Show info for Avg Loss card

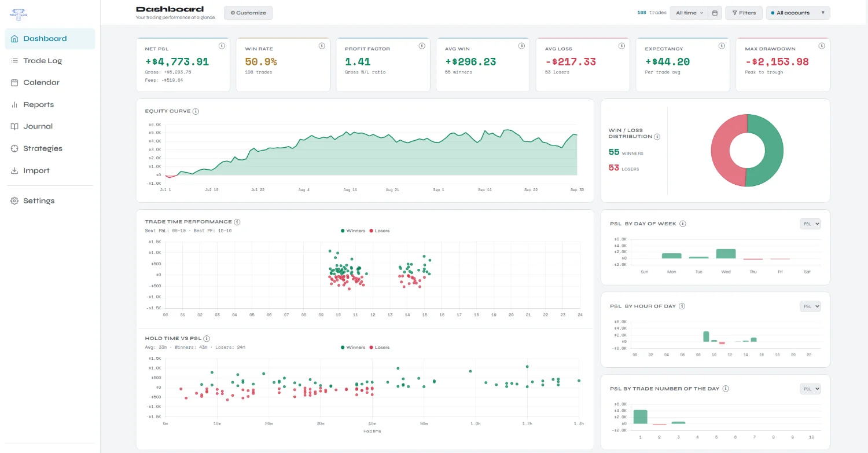pyautogui.click(x=622, y=46)
